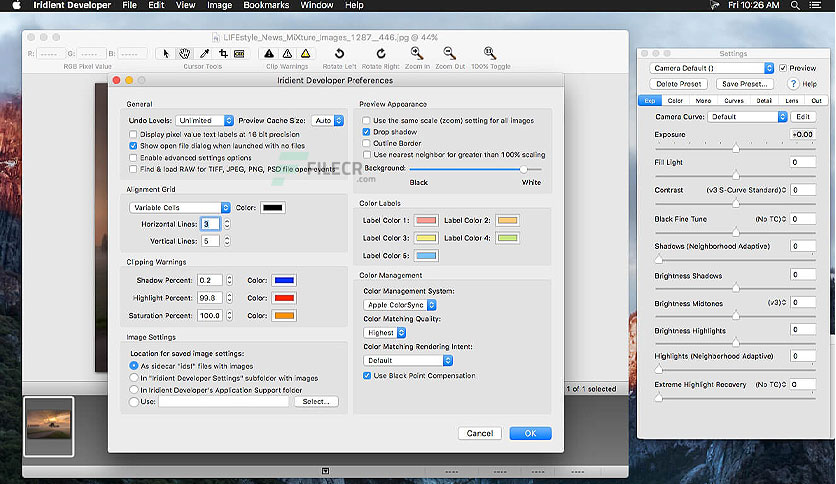Click the Exposure slider handle in Settings
836x484 pixels.
(736, 148)
